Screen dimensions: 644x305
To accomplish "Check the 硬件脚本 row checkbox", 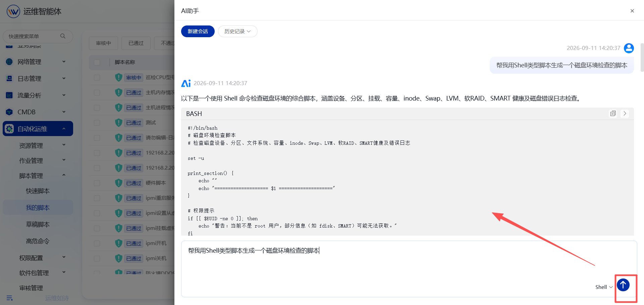I will coord(97,183).
